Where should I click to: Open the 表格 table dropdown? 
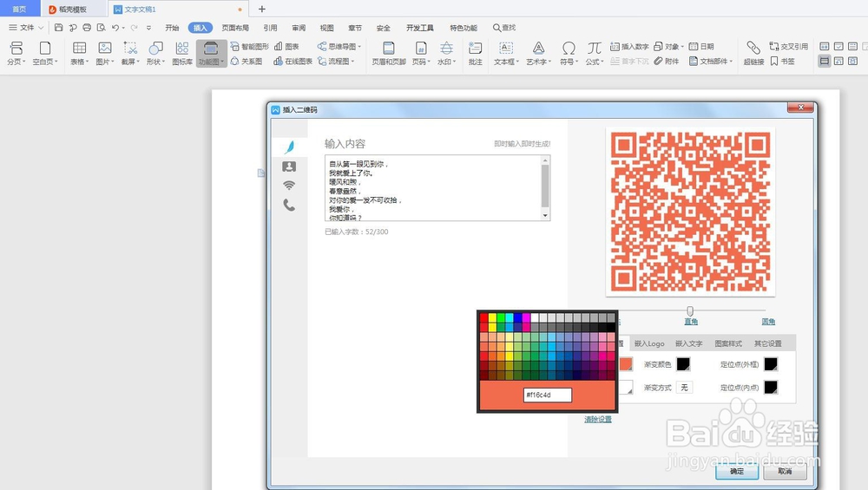coord(79,53)
